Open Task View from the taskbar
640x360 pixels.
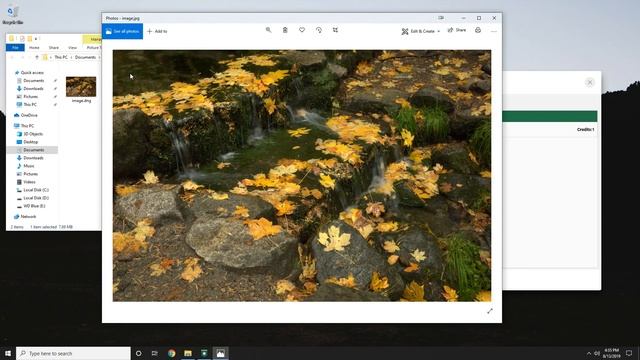click(x=155, y=353)
